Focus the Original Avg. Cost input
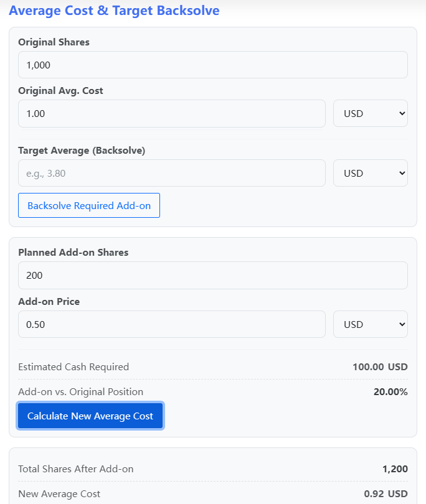This screenshot has height=504, width=426. pos(171,114)
